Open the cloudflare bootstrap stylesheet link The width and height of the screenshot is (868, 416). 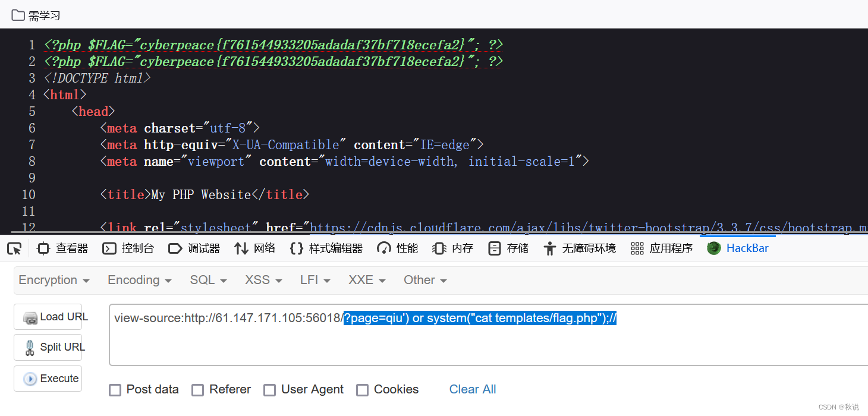pyautogui.click(x=589, y=228)
